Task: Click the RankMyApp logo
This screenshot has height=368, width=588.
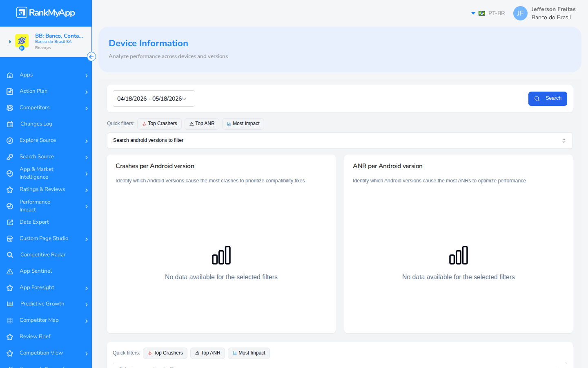Action: pyautogui.click(x=46, y=13)
